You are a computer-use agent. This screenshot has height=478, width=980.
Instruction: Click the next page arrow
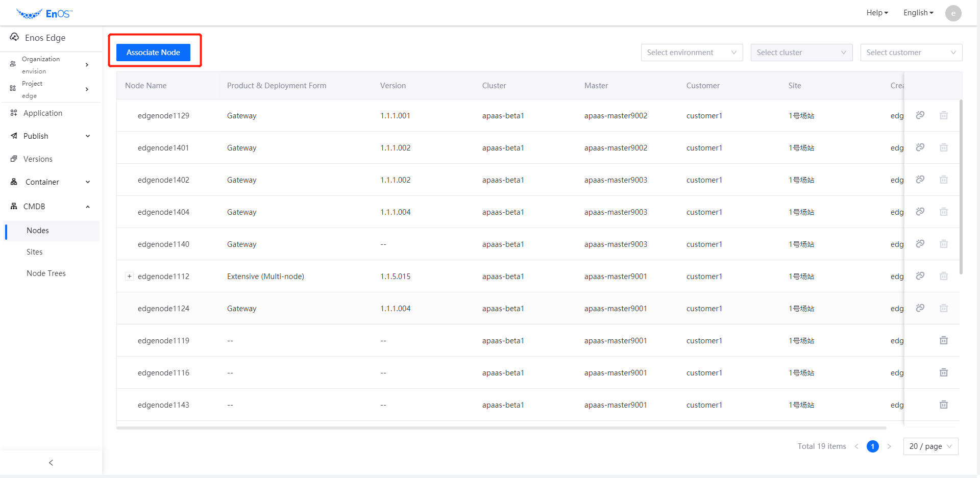pyautogui.click(x=889, y=446)
